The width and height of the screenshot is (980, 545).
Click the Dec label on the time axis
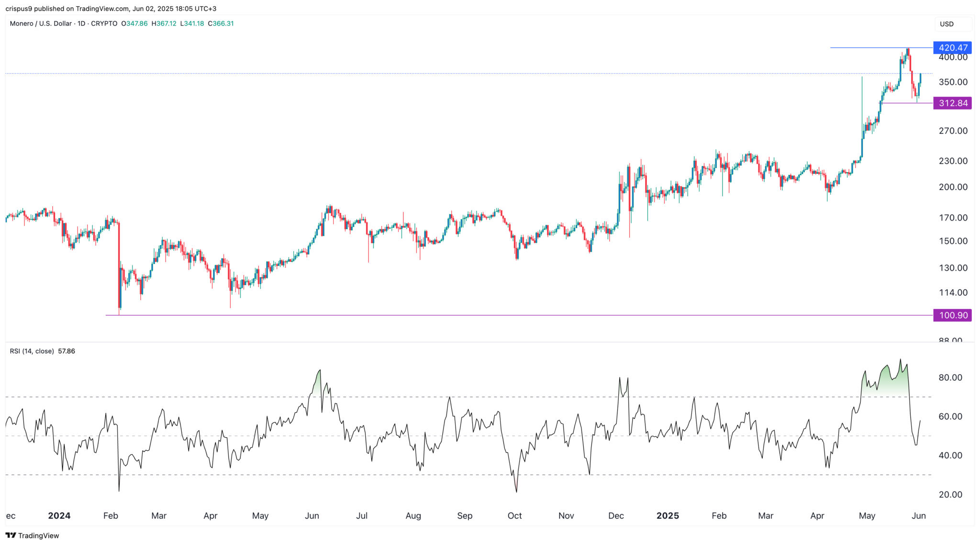point(616,516)
